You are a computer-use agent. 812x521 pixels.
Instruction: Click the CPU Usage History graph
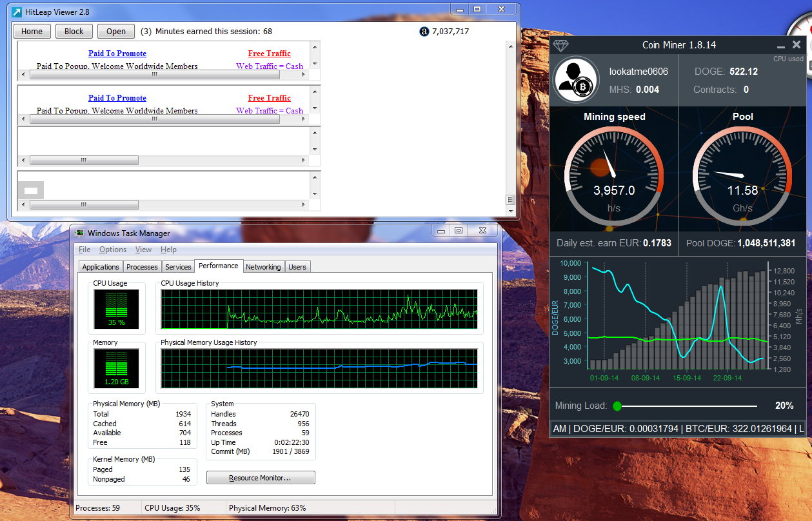click(319, 308)
